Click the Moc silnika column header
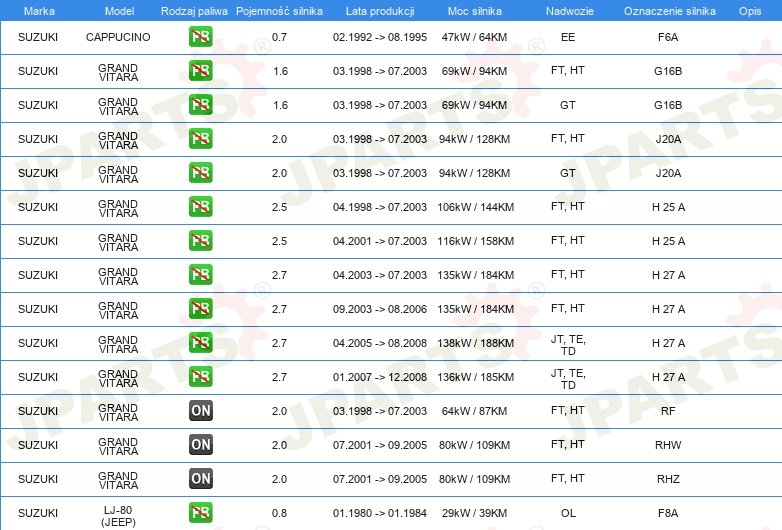Screen dimensions: 782x530 pyautogui.click(x=474, y=11)
